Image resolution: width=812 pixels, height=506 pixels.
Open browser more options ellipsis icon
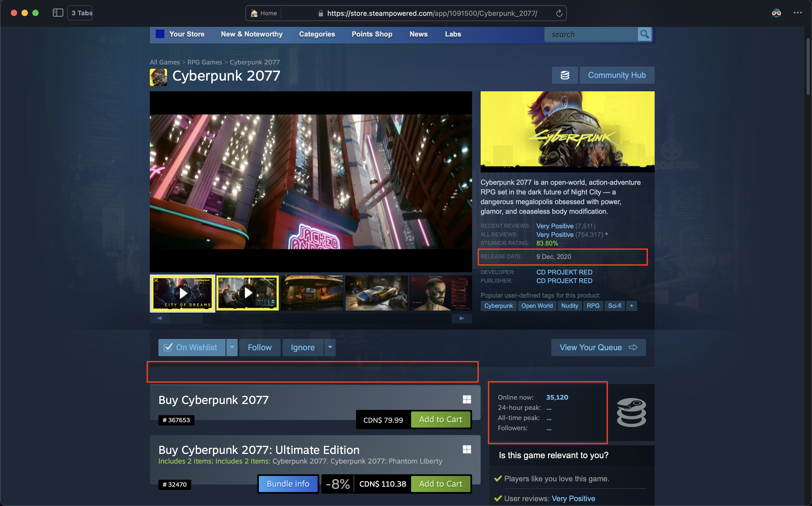797,13
